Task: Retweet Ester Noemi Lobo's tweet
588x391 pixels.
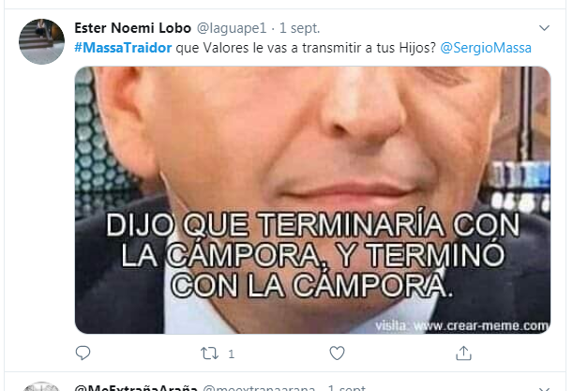Action: (x=209, y=353)
